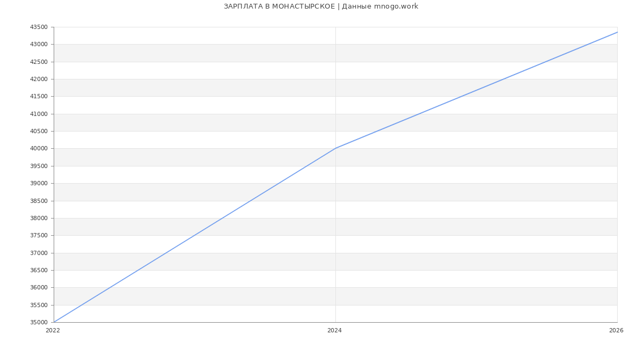Select the 2026 x-axis label
Viewport: 644px width, 349px height.
click(616, 331)
